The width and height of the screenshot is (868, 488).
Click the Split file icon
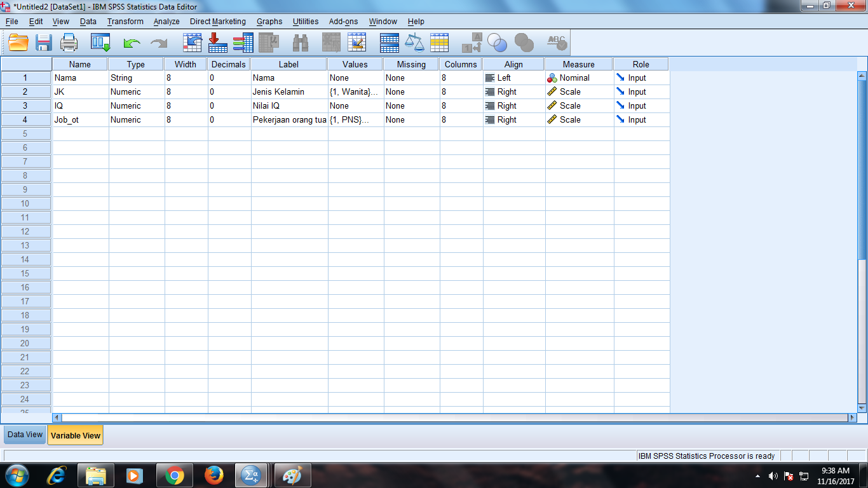(389, 43)
